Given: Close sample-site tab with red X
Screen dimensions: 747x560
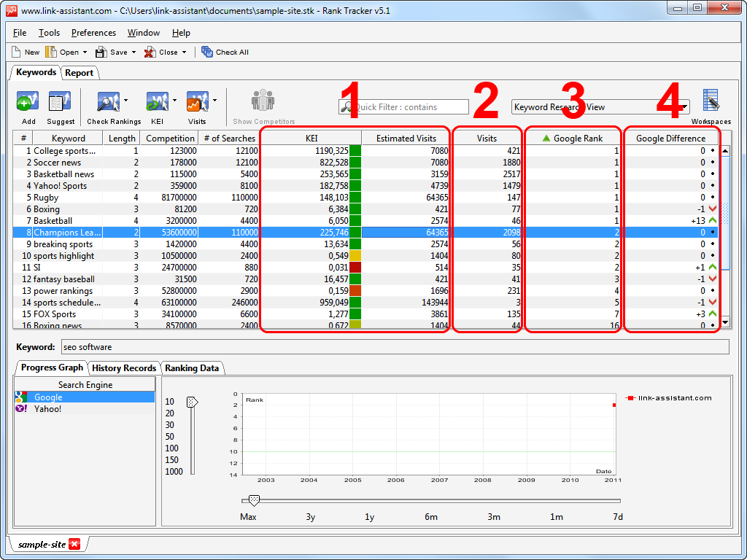Looking at the screenshot, I should click(74, 544).
